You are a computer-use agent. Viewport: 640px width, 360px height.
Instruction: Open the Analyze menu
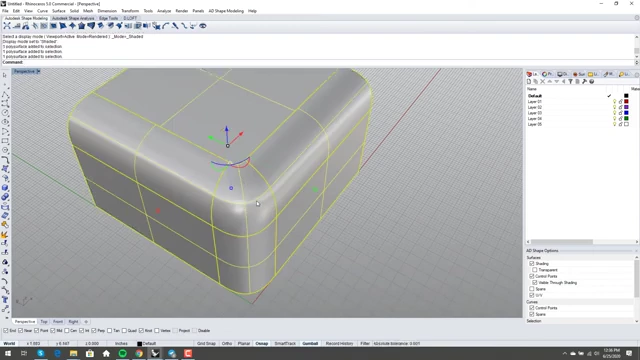[164, 11]
